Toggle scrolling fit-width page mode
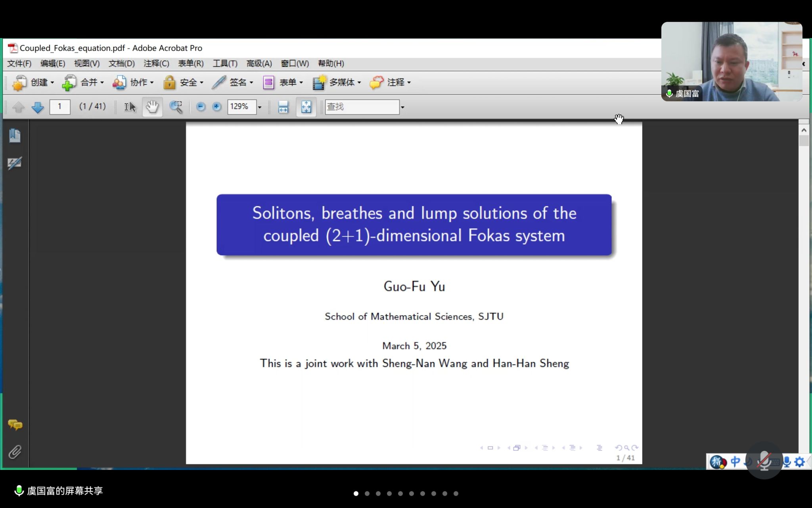The image size is (812, 508). click(283, 107)
